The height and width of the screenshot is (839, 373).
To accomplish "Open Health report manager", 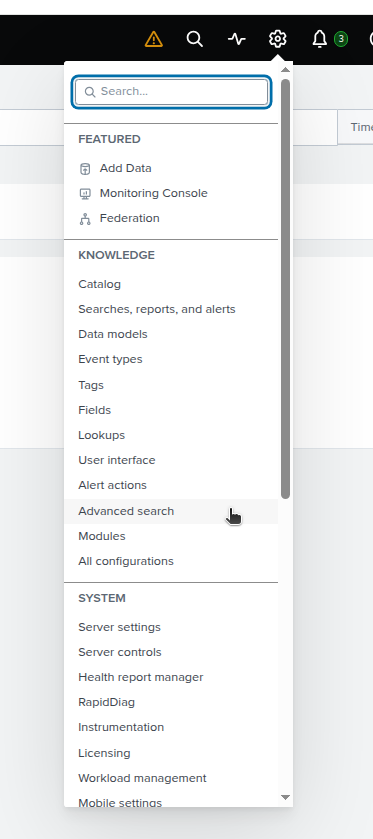I will point(141,677).
